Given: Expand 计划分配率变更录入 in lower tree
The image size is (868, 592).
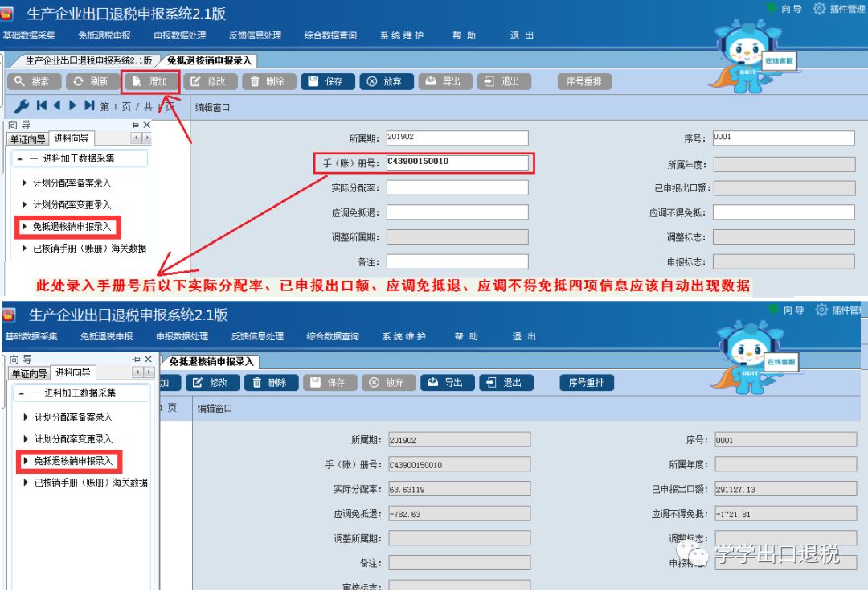Looking at the screenshot, I should tap(26, 438).
